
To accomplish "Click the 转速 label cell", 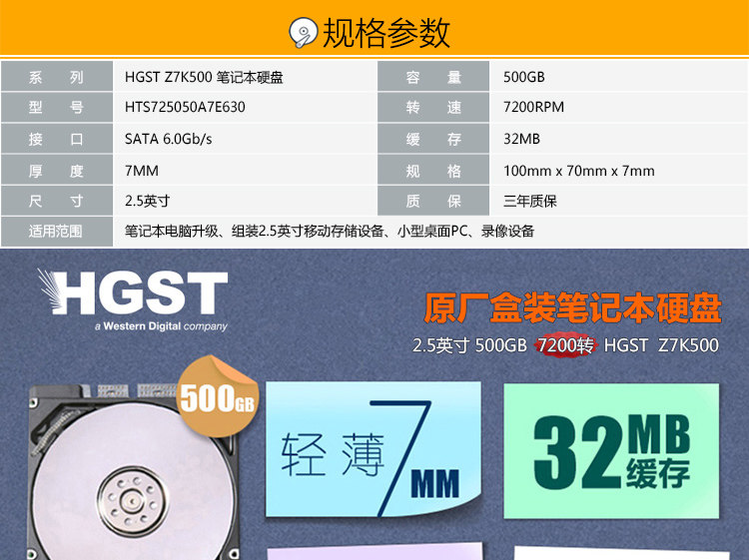I will [433, 108].
